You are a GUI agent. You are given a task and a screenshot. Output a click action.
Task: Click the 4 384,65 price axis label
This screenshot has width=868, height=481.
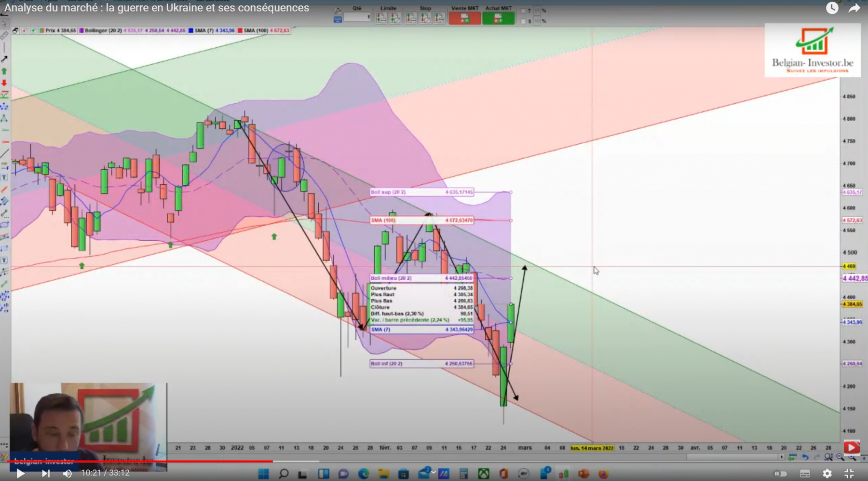pos(852,304)
